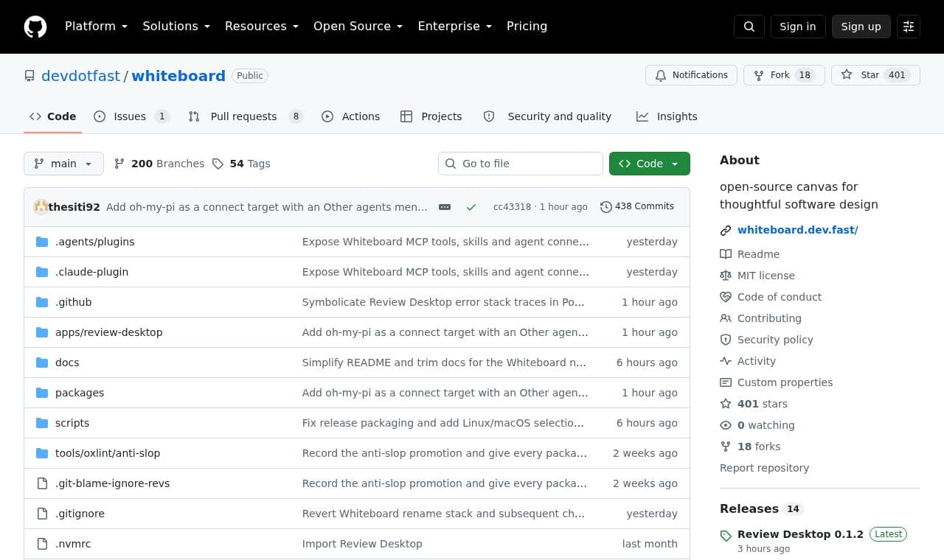Open the devdotfast owner link
This screenshot has width=944, height=560.
pos(80,76)
